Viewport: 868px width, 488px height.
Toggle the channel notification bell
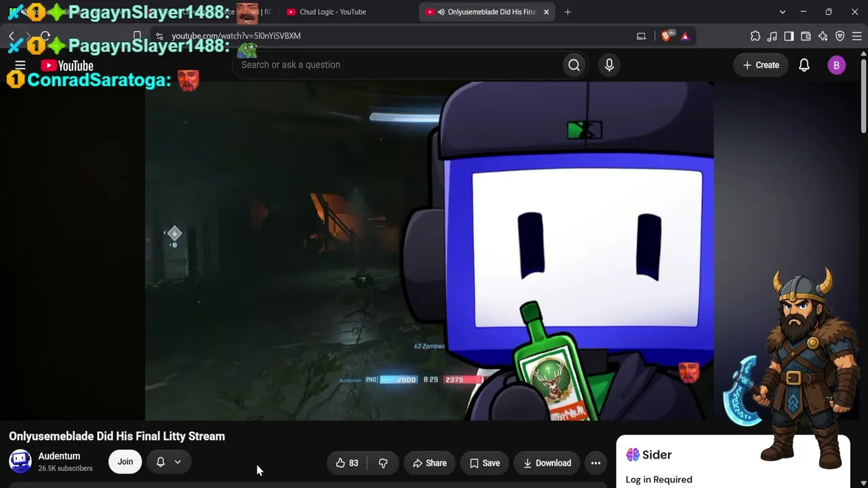161,462
